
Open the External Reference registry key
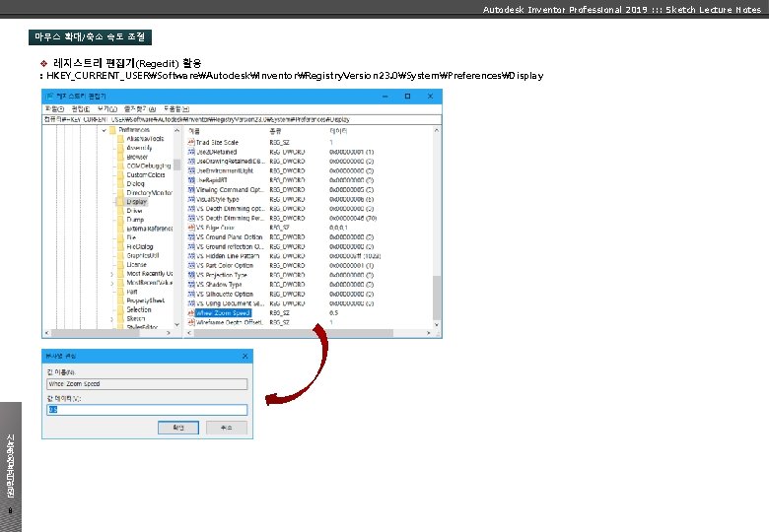(150, 229)
